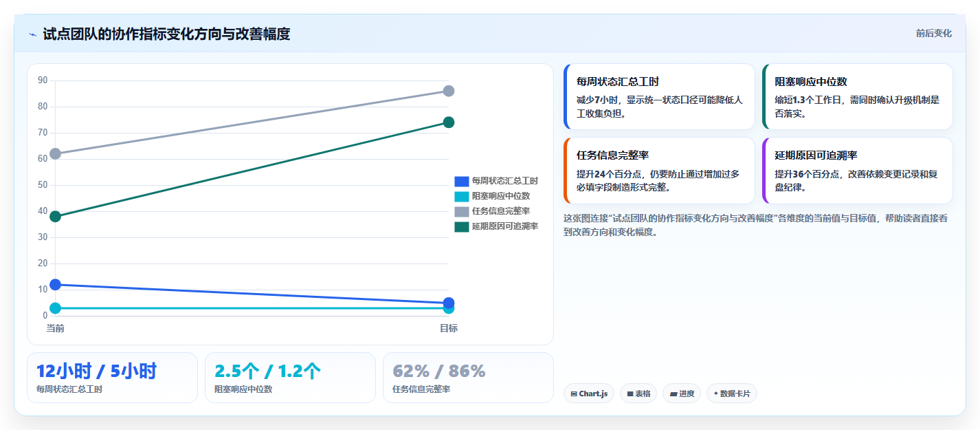
Task: Click blue data point at 当前 (12)
Action: click(x=56, y=284)
